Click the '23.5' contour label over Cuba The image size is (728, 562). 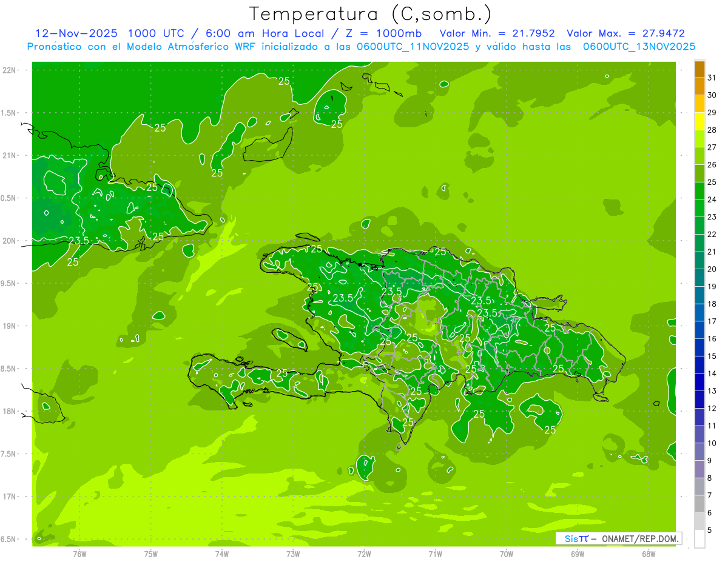pyautogui.click(x=79, y=241)
